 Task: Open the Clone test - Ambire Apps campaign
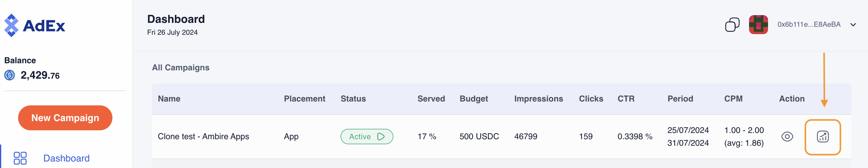pos(203,137)
